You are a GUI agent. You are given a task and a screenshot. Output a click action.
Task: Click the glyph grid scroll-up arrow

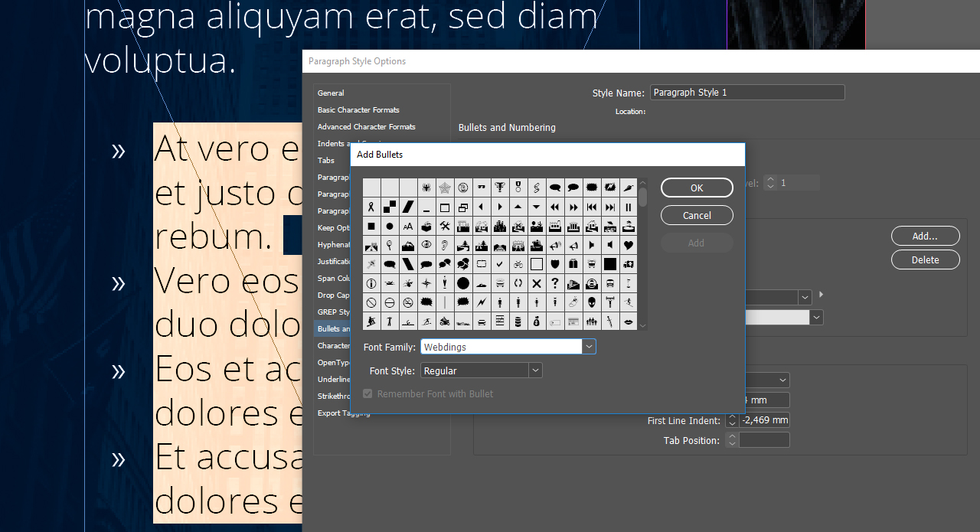coord(643,183)
